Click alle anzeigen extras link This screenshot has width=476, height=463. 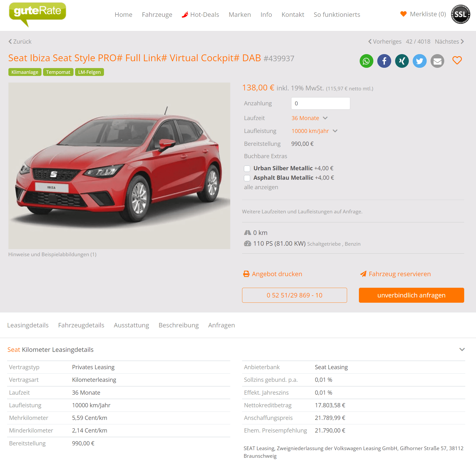coord(261,187)
